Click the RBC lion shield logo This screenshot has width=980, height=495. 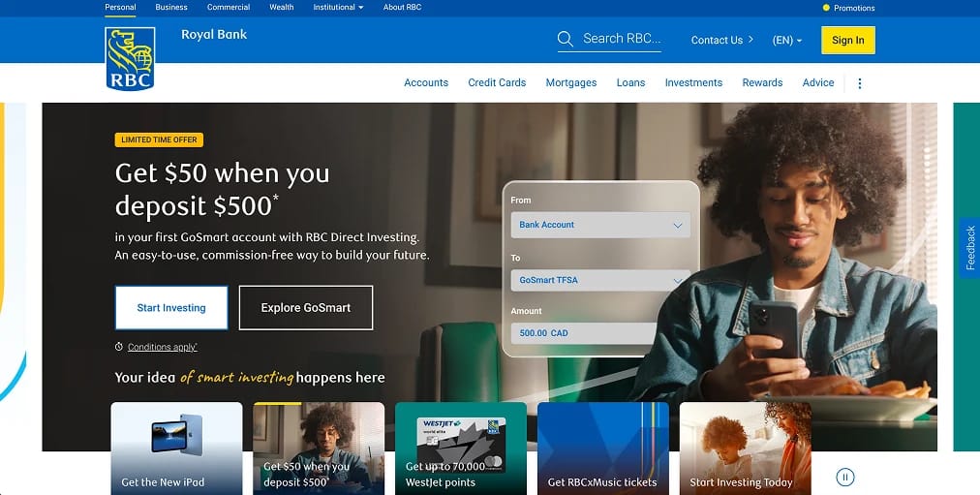[x=130, y=59]
